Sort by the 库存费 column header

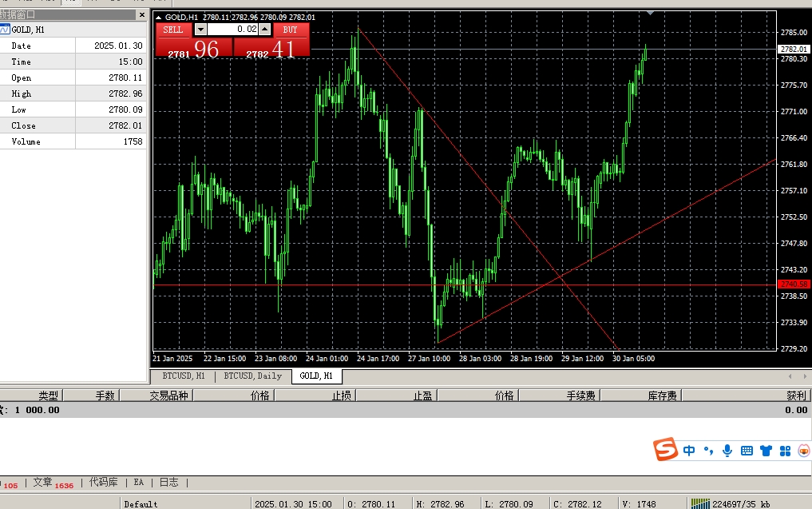click(641, 396)
